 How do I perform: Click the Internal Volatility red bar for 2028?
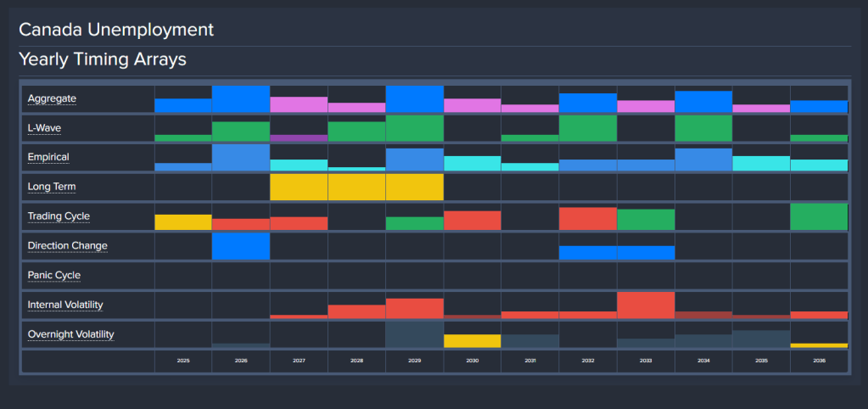pyautogui.click(x=356, y=311)
